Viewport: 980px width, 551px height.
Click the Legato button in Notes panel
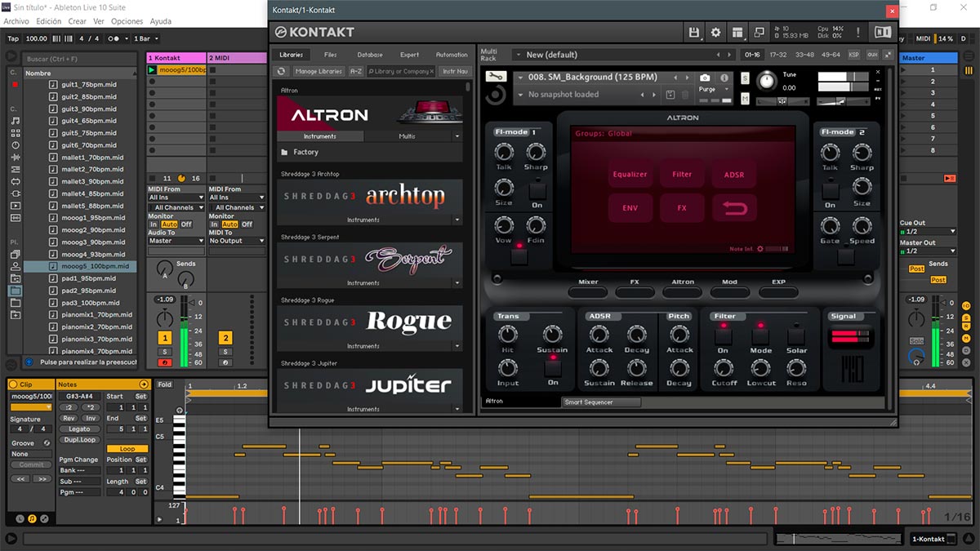pos(79,429)
